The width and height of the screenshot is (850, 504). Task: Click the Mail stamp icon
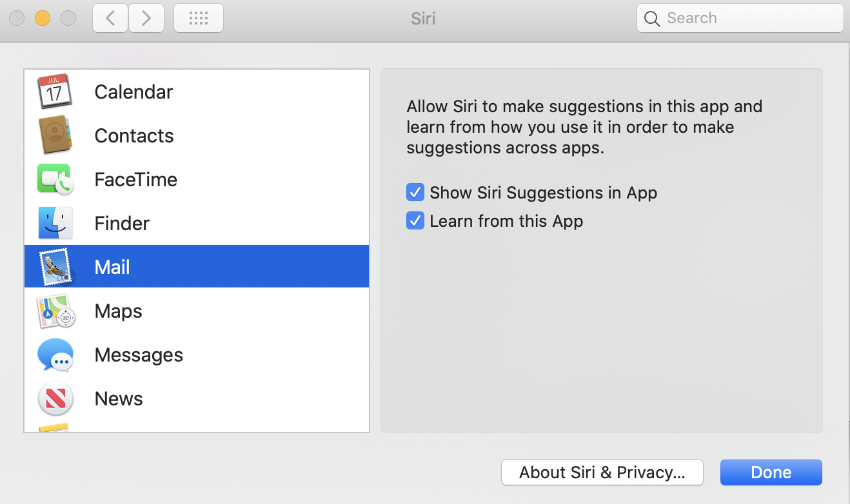55,267
